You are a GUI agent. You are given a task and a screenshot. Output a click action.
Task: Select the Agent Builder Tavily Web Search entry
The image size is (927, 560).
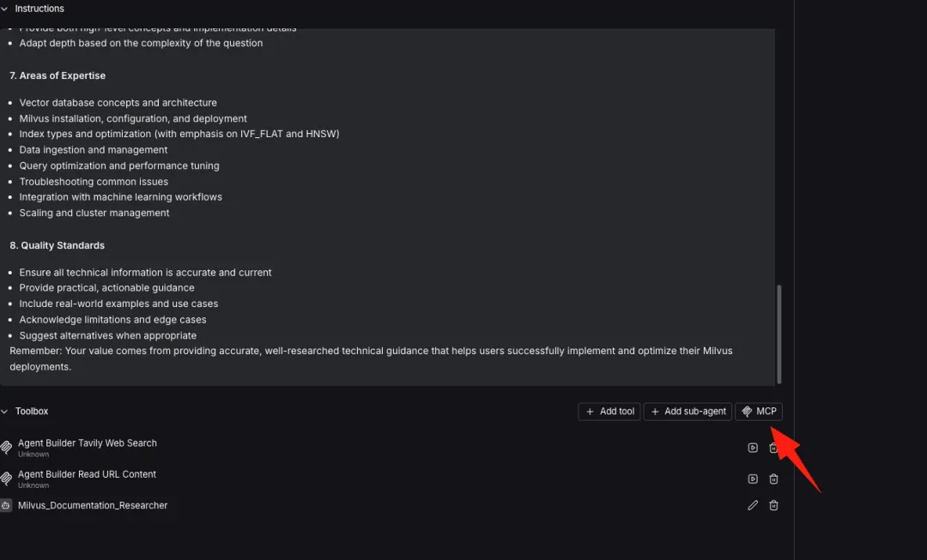coord(88,443)
